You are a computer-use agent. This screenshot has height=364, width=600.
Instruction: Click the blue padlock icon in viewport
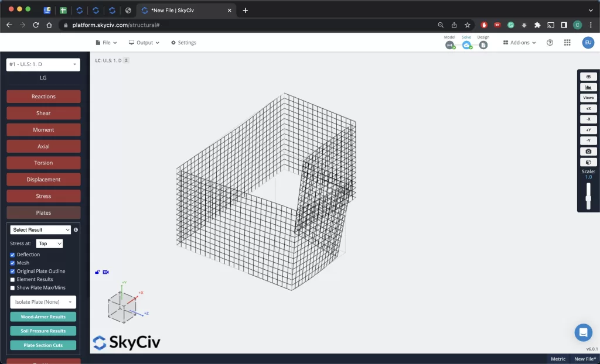coord(98,272)
